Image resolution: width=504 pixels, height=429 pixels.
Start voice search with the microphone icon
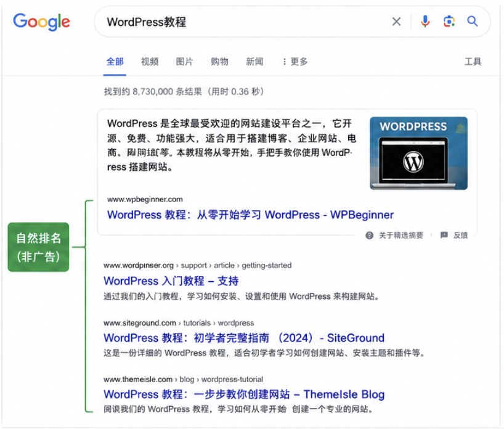click(425, 21)
